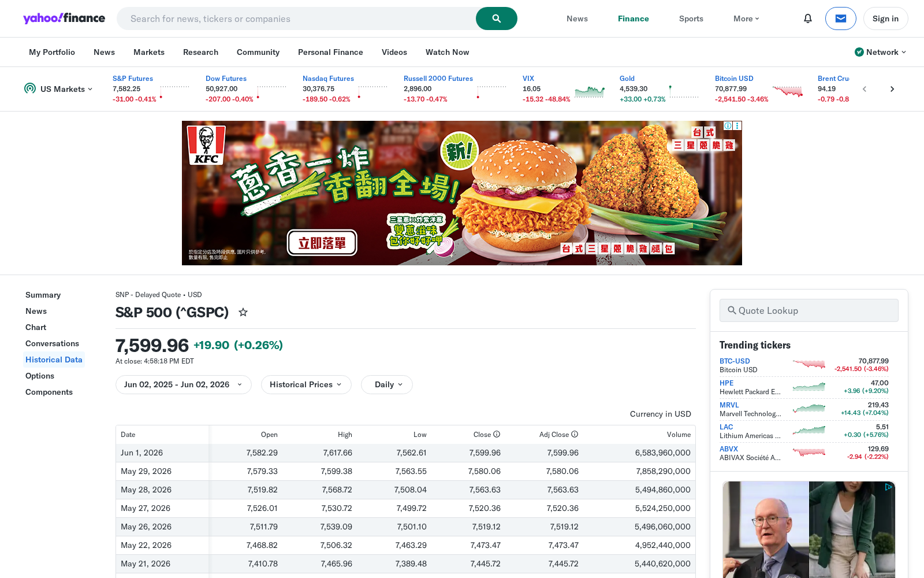
Task: Click the green search magnifier button
Action: 496,18
